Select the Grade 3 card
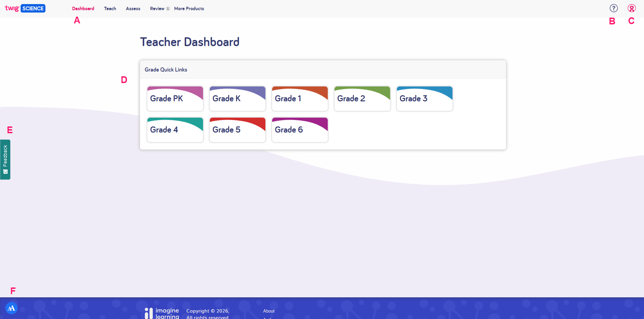Image resolution: width=644 pixels, height=319 pixels. (425, 98)
